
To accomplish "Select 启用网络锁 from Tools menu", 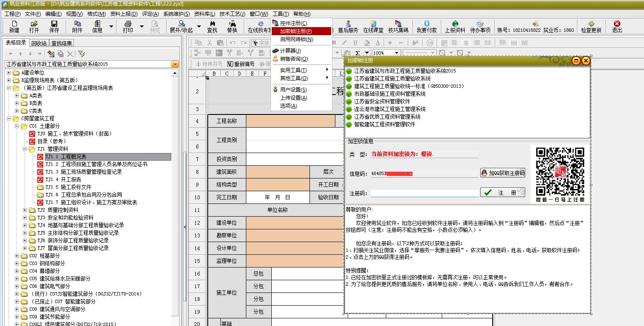I will click(x=296, y=39).
